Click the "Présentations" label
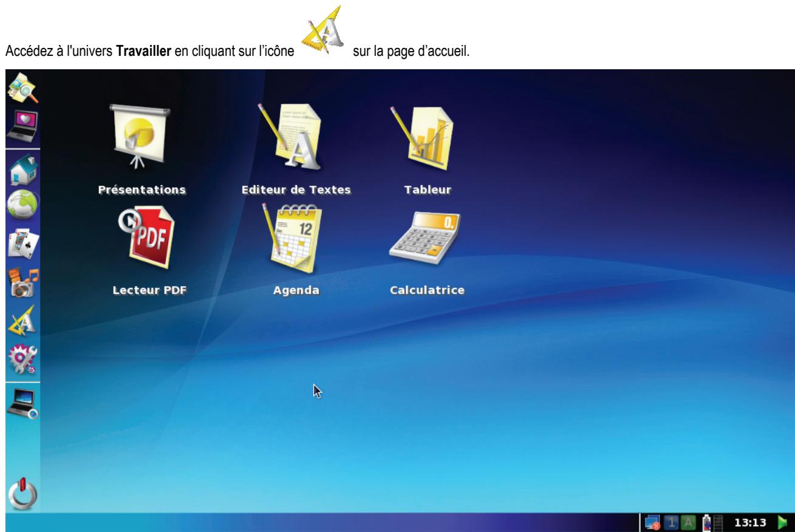This screenshot has width=795, height=532. tap(142, 189)
